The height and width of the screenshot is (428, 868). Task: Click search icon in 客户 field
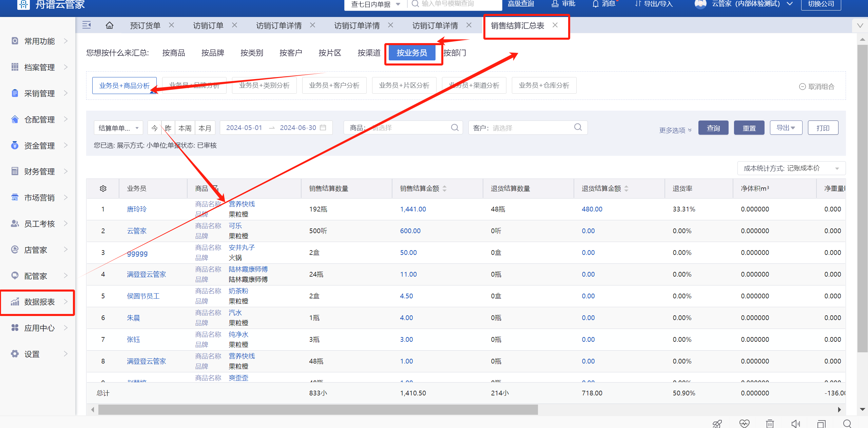[578, 127]
